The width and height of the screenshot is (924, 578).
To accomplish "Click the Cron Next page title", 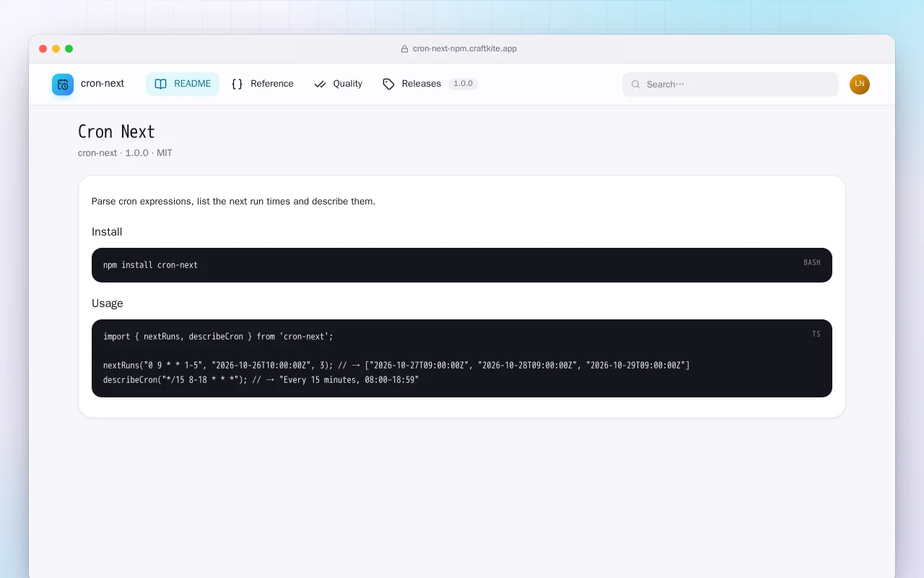I will (x=116, y=131).
